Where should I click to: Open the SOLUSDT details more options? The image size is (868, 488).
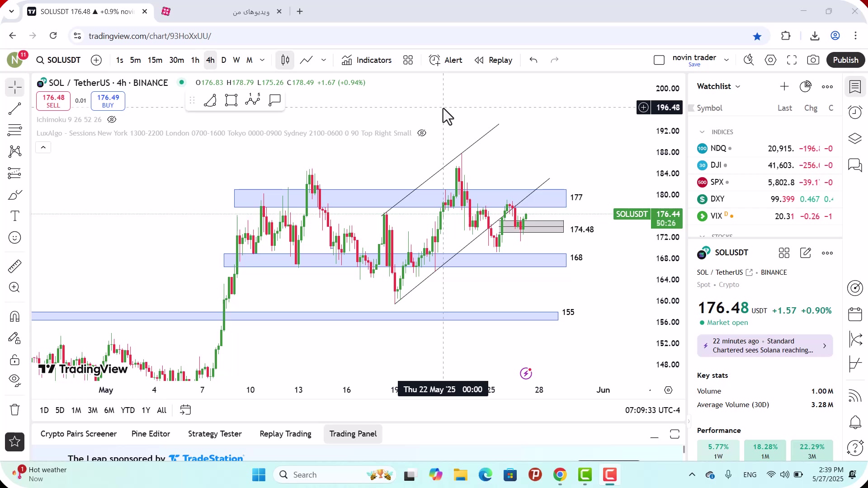pyautogui.click(x=827, y=253)
